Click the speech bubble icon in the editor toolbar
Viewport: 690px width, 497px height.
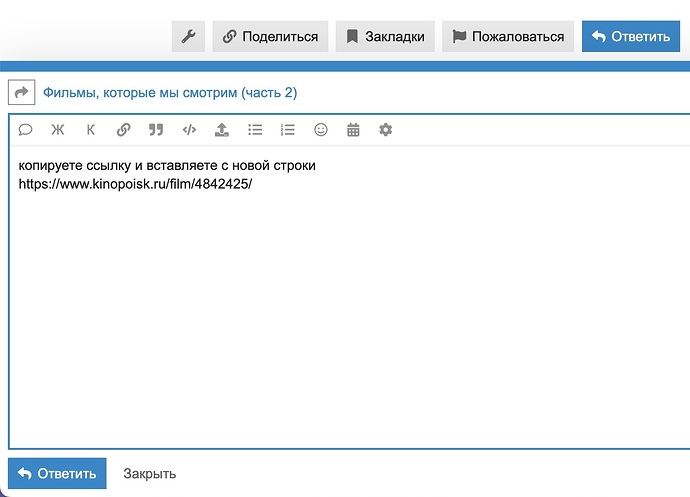tap(25, 130)
